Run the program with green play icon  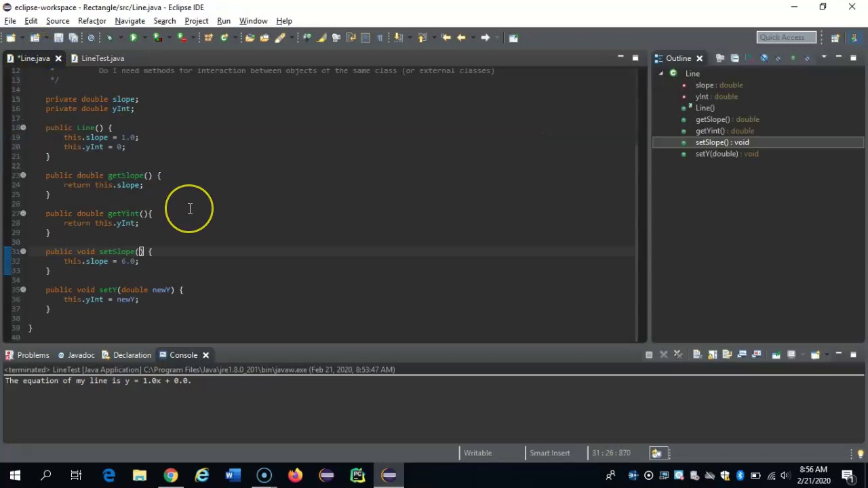coord(134,37)
